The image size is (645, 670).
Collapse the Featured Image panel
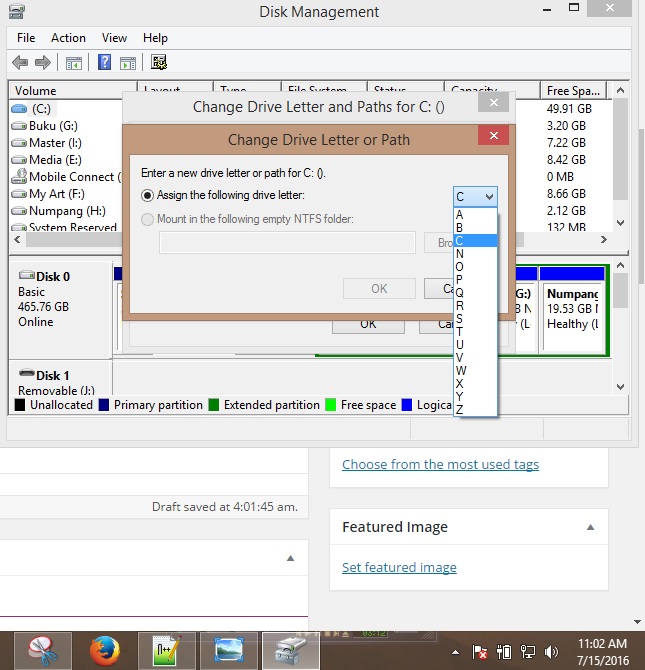(590, 527)
